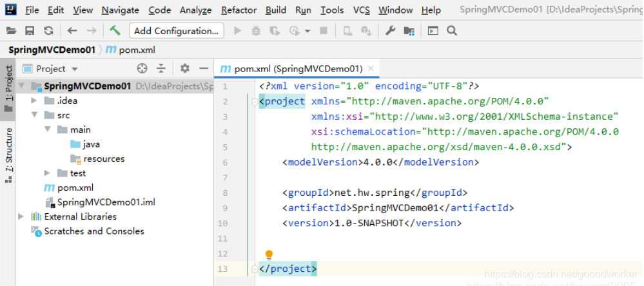This screenshot has height=286, width=644.
Task: Open the Window menu
Action: click(x=396, y=10)
